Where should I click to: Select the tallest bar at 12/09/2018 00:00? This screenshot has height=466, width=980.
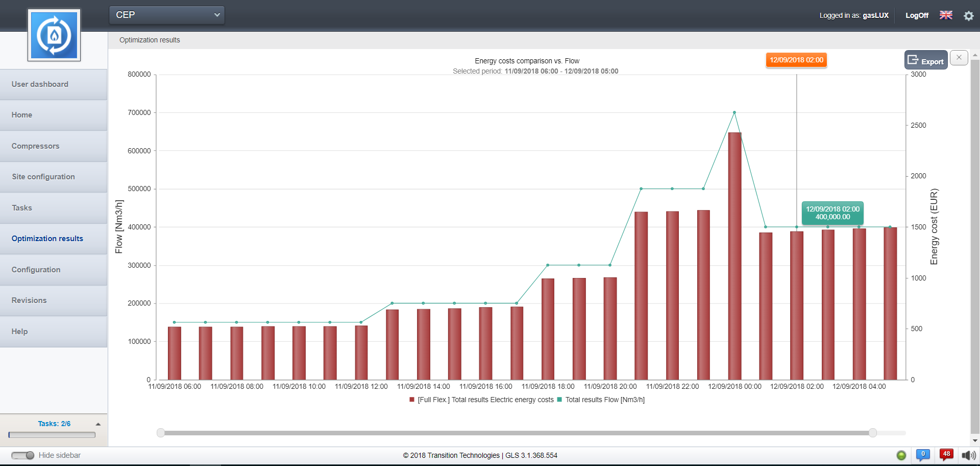[x=734, y=255]
